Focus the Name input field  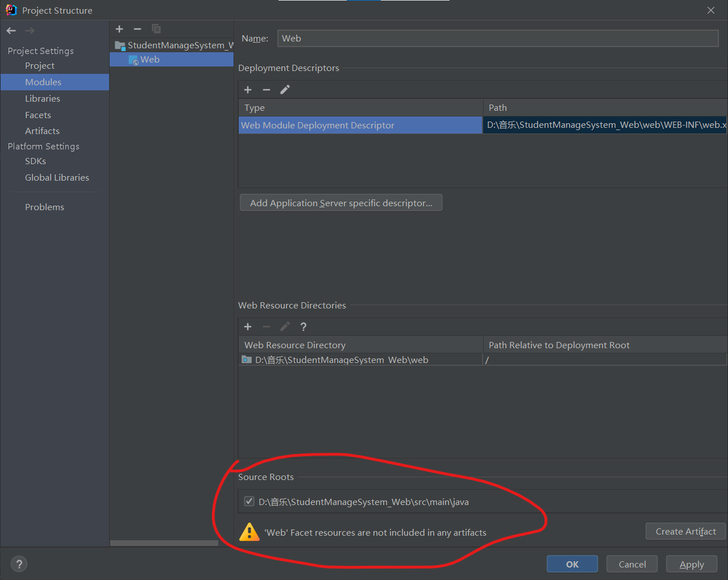[x=498, y=39]
